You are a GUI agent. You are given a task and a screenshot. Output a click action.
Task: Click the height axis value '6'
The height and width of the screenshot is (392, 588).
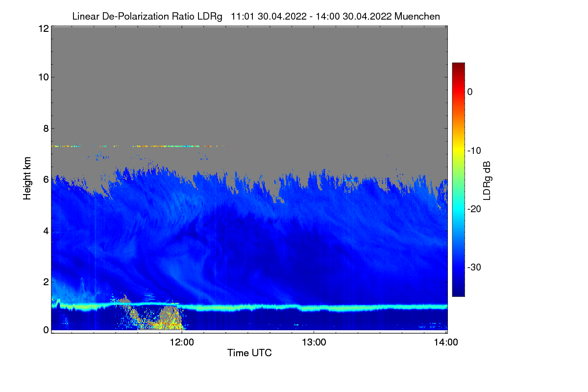click(x=46, y=179)
